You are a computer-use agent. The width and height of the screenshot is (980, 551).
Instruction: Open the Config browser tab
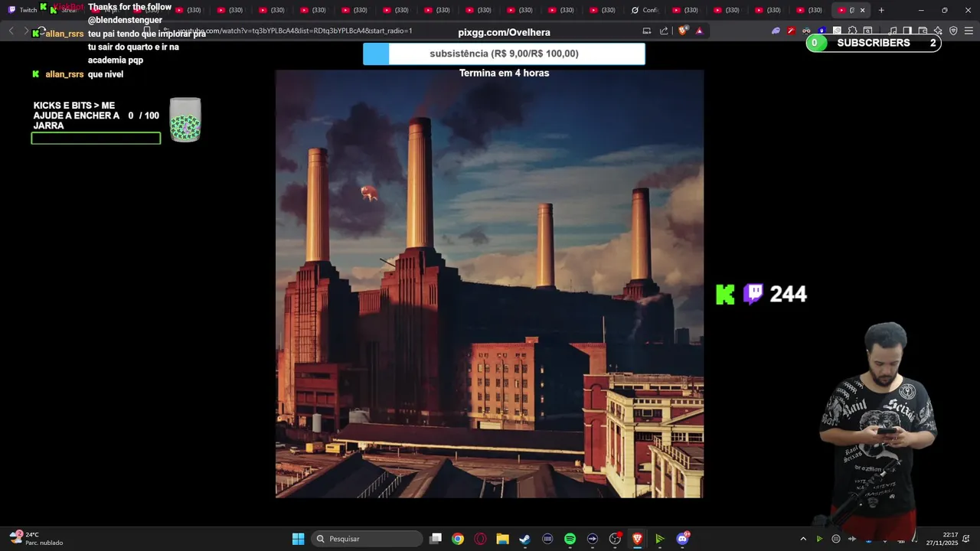point(645,10)
